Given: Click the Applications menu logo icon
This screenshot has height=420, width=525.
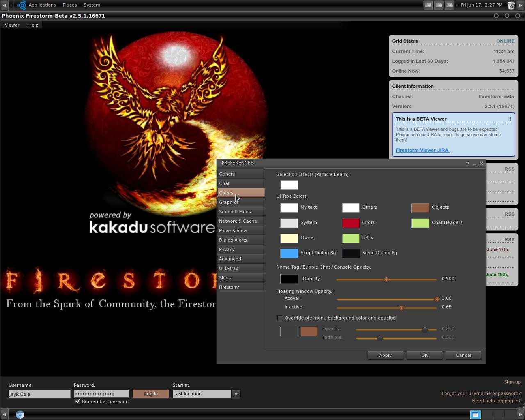Looking at the screenshot, I should coord(22,5).
